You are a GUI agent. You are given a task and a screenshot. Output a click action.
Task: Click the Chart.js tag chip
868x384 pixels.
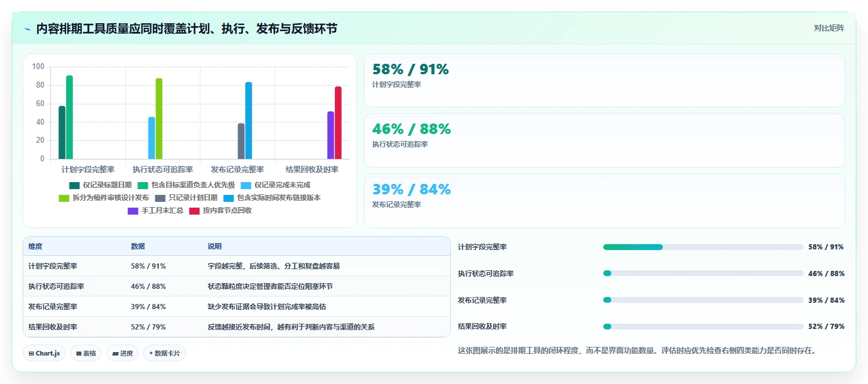pyautogui.click(x=44, y=353)
